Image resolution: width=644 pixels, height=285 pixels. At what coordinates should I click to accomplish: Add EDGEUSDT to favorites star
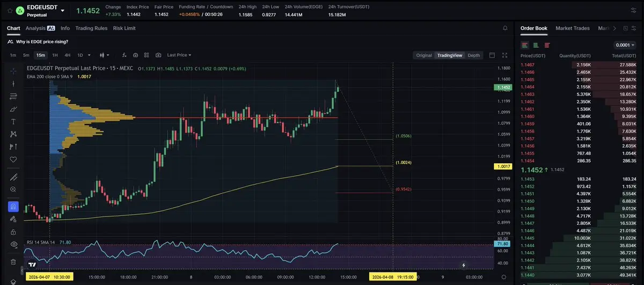click(10, 10)
